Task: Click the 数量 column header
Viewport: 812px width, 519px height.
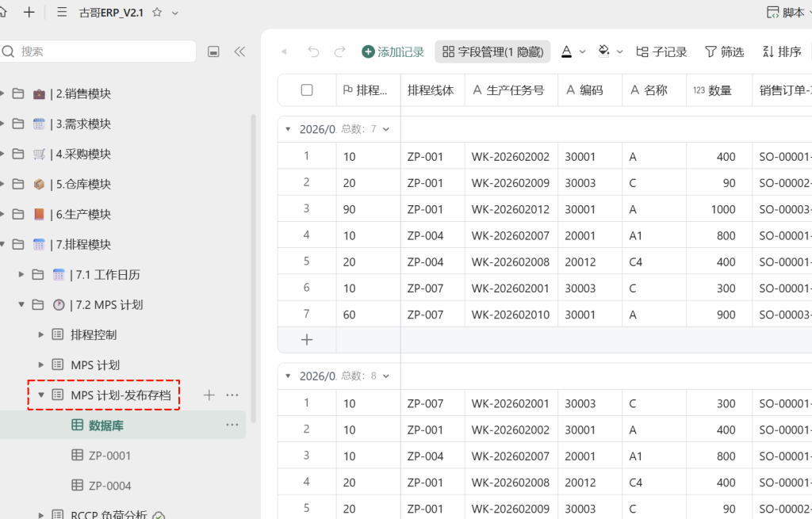Action: (719, 90)
